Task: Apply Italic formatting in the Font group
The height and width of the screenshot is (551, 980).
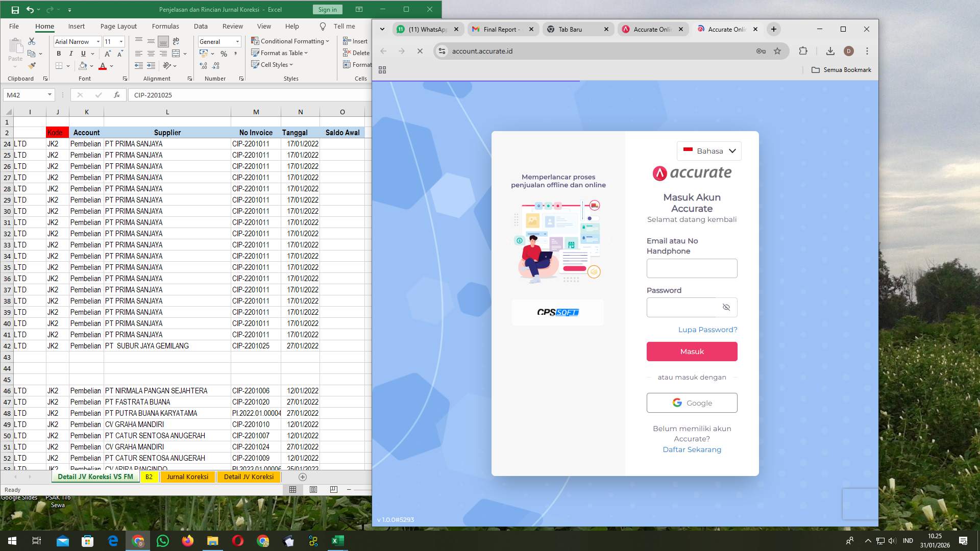Action: tap(71, 53)
